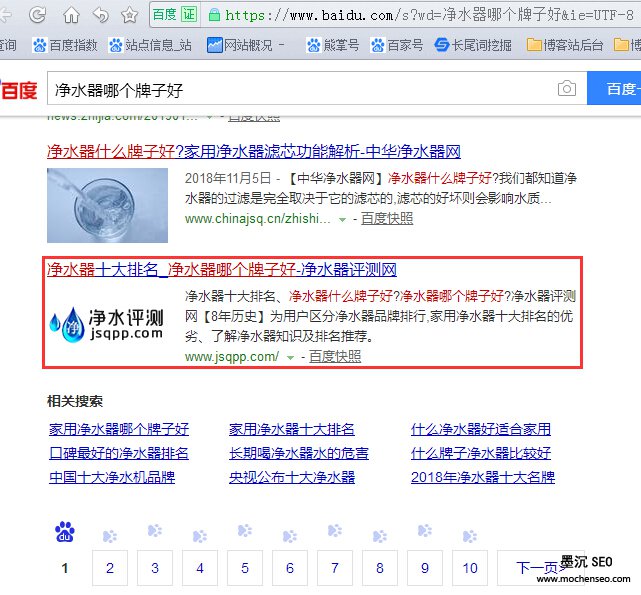641x595 pixels.
Task: Select related search 什么净水器好适合家用
Action: coord(481,429)
